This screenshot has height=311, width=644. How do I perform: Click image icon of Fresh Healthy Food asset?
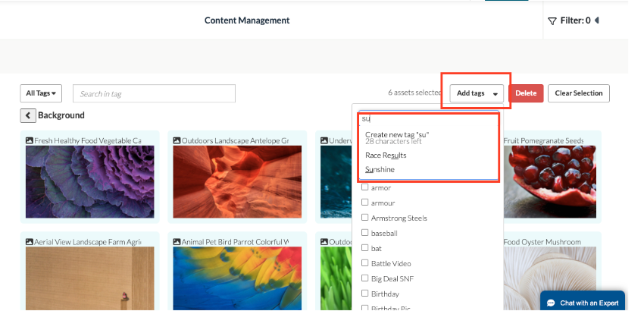tap(29, 140)
